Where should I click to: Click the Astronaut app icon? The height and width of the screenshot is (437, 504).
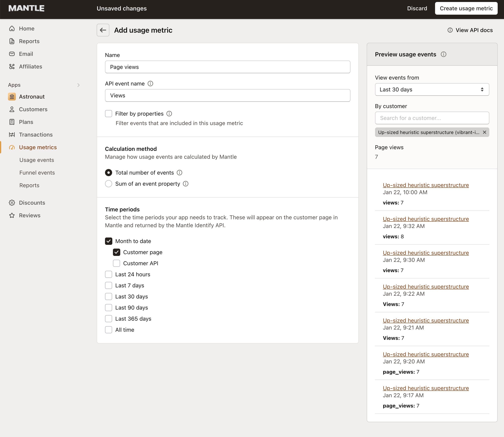pyautogui.click(x=12, y=97)
